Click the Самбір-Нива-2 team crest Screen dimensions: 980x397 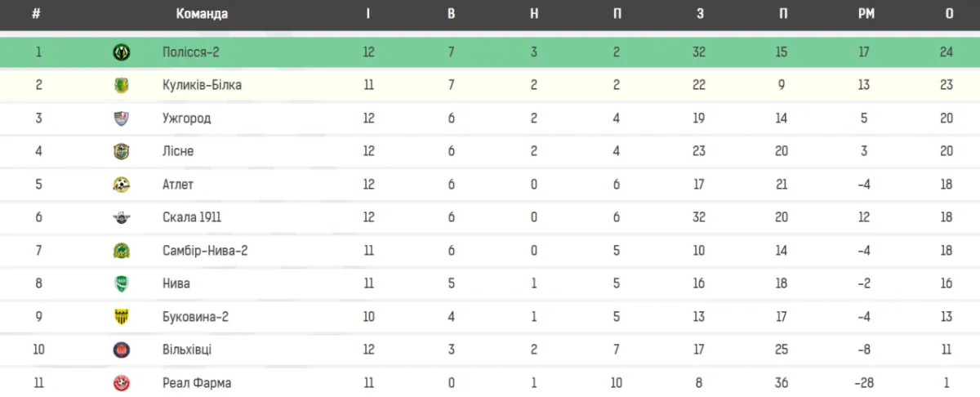point(121,251)
